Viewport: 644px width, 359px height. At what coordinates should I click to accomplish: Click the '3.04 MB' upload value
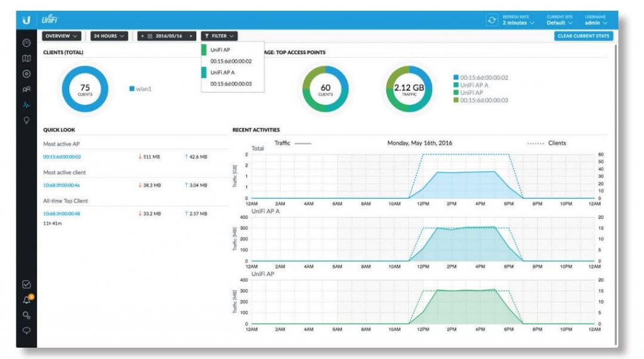coord(198,185)
